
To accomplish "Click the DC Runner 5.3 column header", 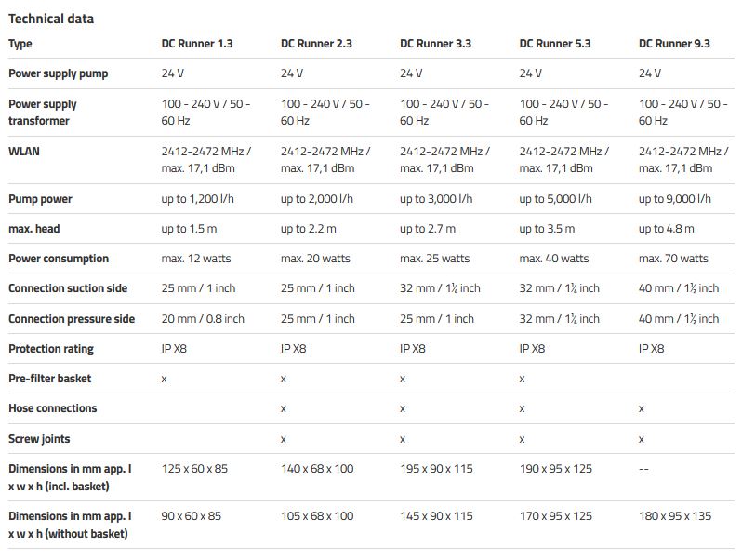I will [x=554, y=44].
